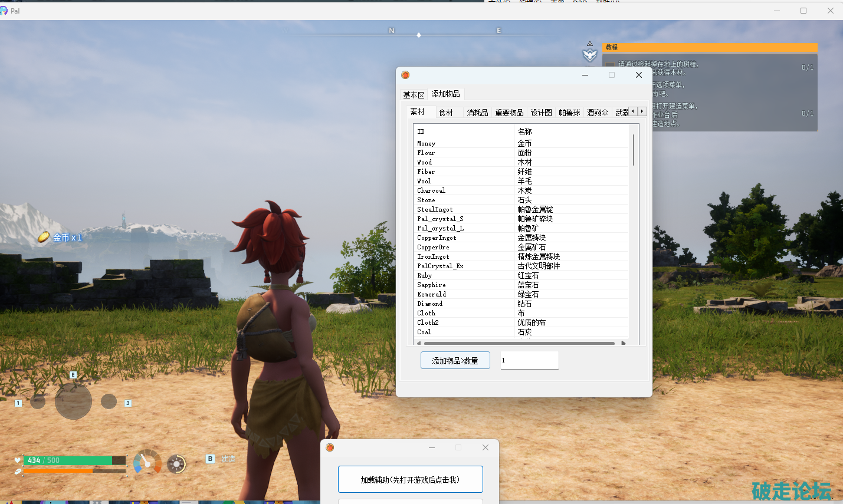The height and width of the screenshot is (504, 843).
Task: Select the 设计图 tab
Action: [541, 113]
